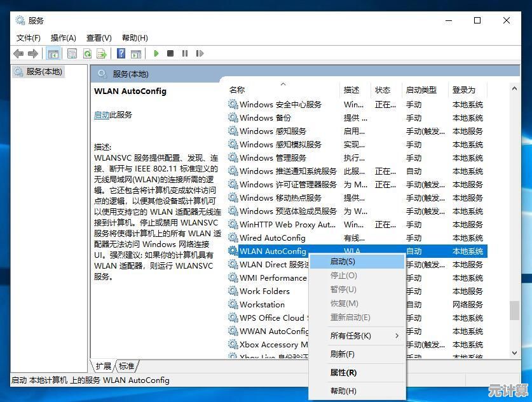Click gear icon of WPS Office Cloud row

(x=233, y=318)
